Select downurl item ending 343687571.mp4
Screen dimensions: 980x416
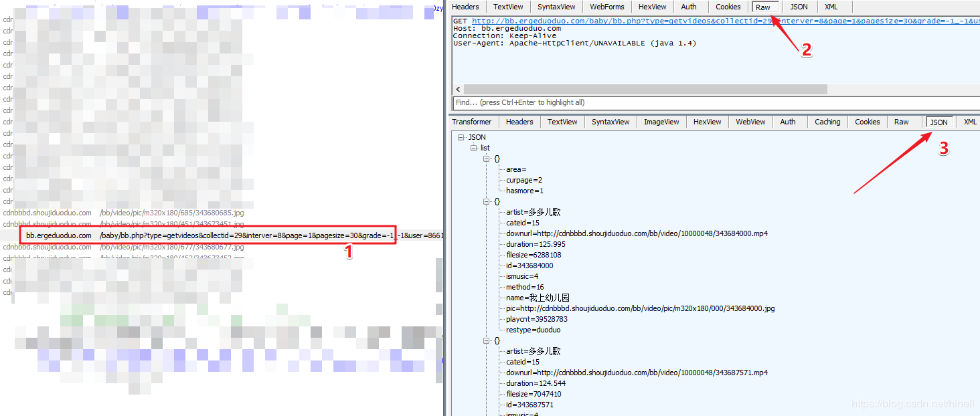[637, 373]
